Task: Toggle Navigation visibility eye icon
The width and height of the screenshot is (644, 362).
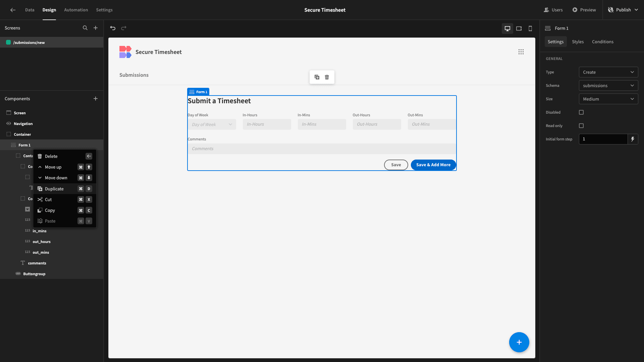Action: coord(9,124)
